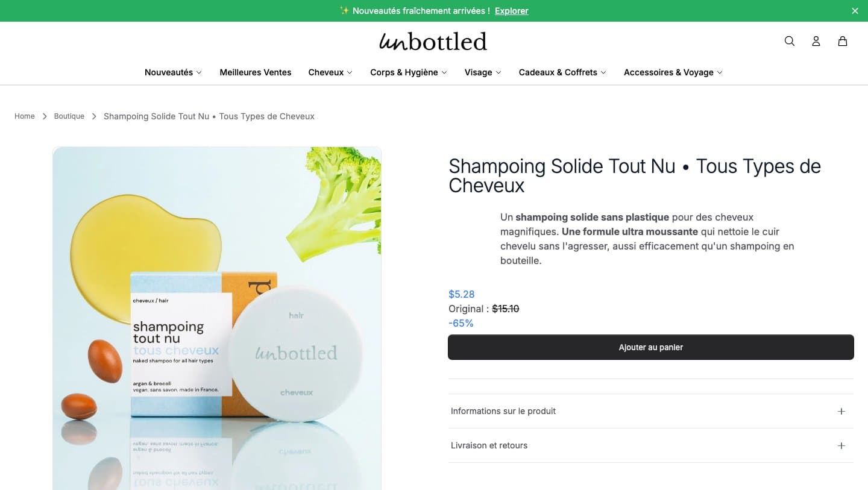Go to Meilleures Ventes page

pos(256,72)
